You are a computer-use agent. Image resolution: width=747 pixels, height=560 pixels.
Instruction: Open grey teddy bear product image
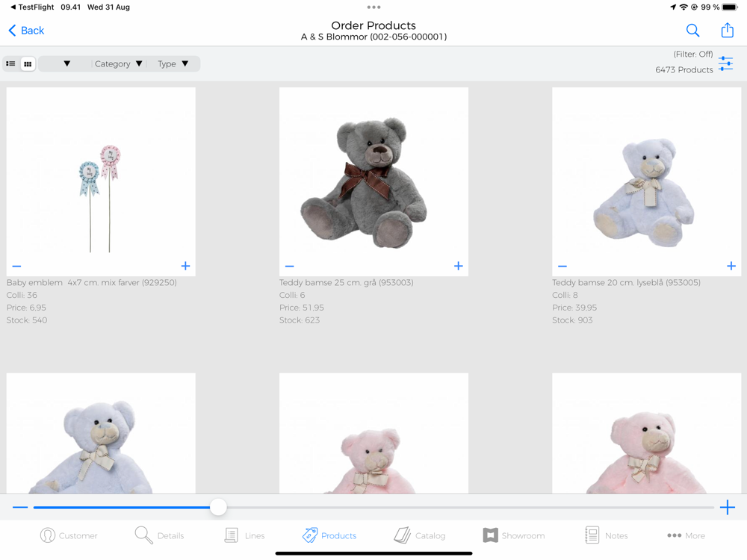point(374,181)
